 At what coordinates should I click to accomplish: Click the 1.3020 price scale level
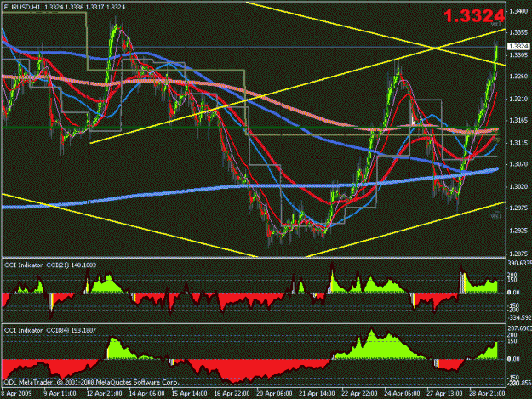518,187
